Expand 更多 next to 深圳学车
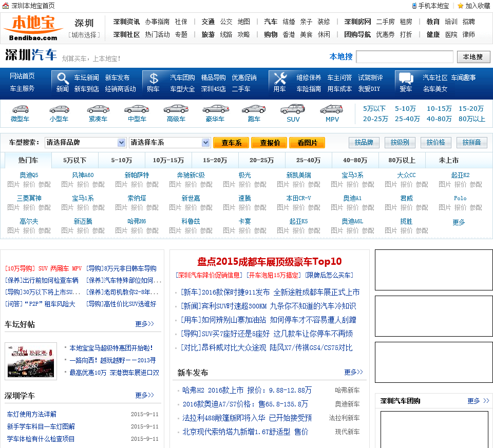 (x=145, y=395)
